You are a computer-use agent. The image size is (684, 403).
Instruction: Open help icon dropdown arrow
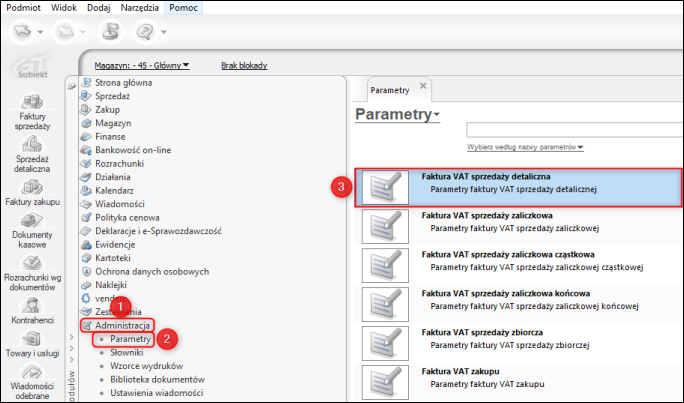pos(164,32)
